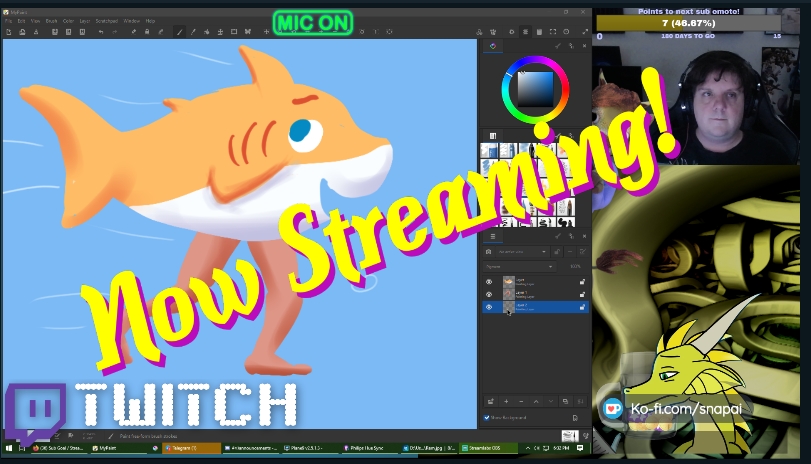Click the New Layer Group button
The image size is (811, 464).
490,401
